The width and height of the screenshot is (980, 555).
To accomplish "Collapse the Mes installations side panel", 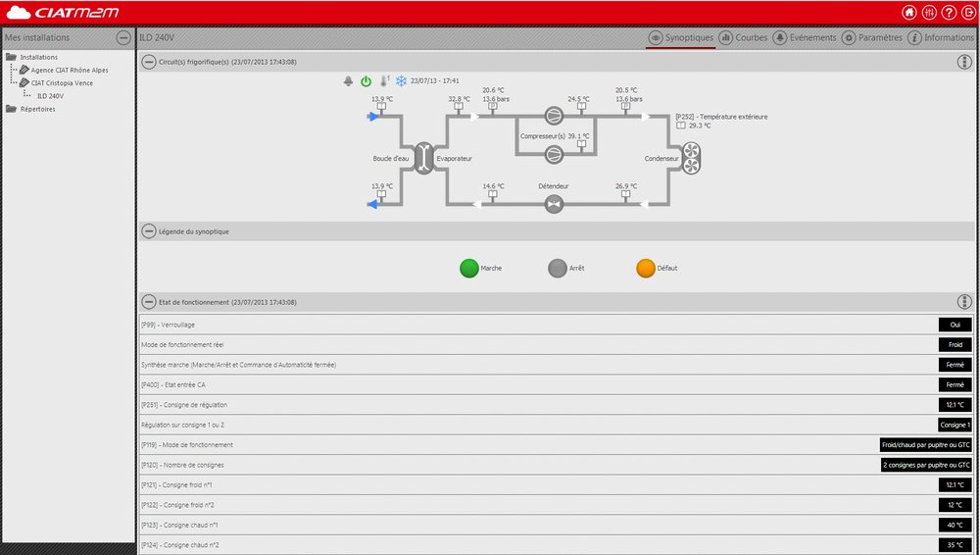I will click(x=123, y=38).
